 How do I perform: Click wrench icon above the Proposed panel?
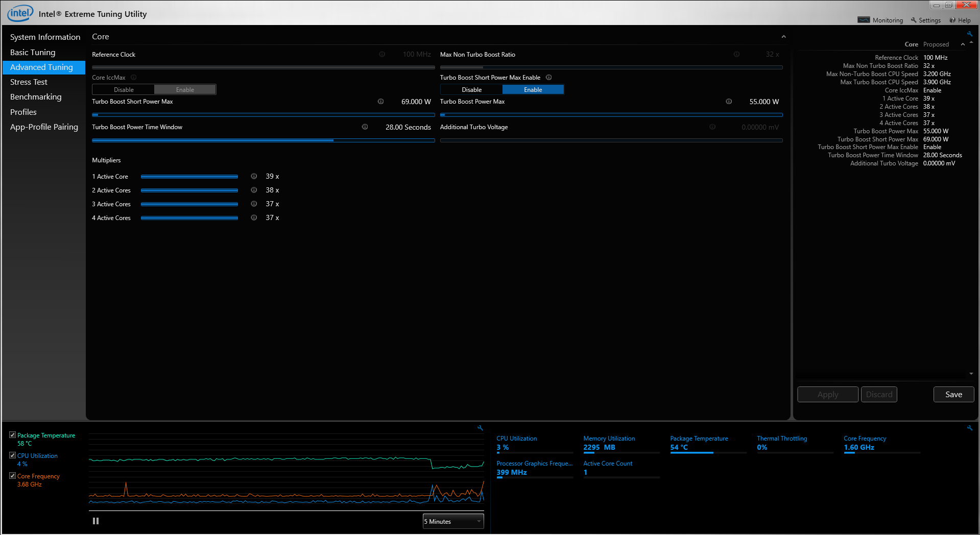click(x=969, y=34)
